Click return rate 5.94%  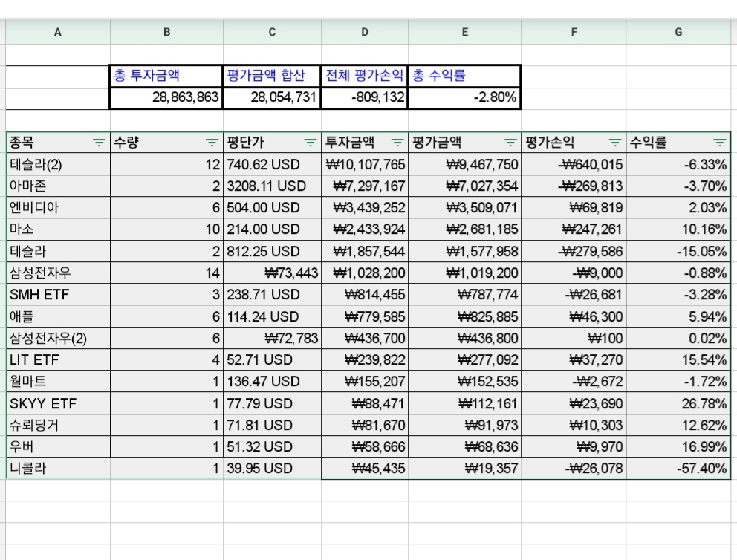[678, 316]
